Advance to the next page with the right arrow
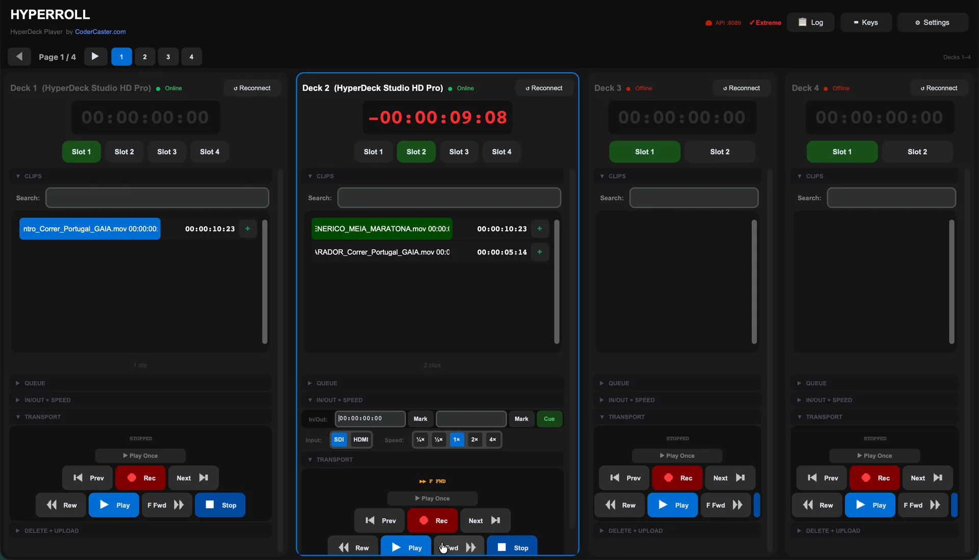This screenshot has height=560, width=979. click(95, 57)
